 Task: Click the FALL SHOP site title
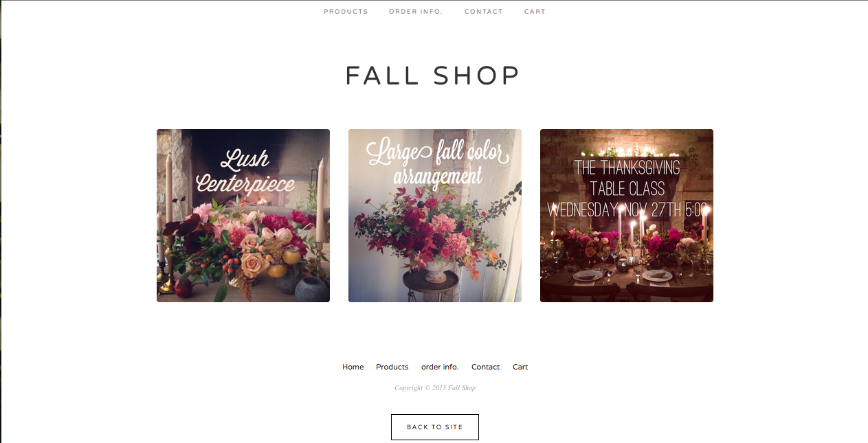[433, 76]
